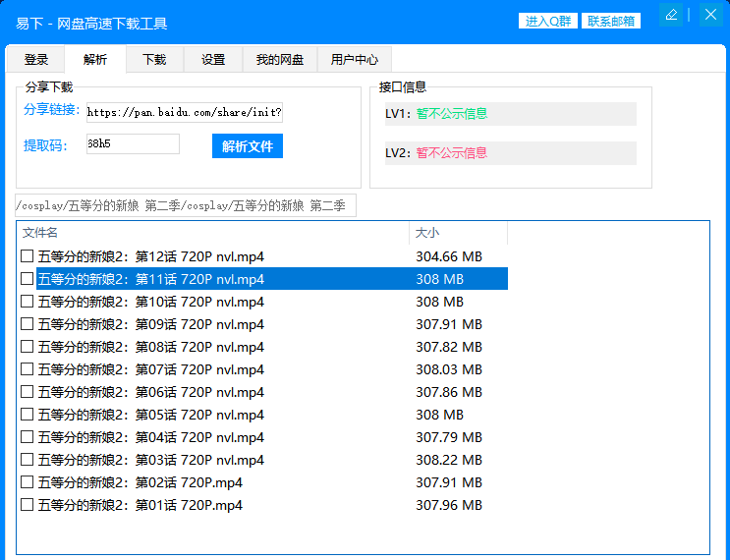This screenshot has height=560, width=730.
Task: Click the 307.86 MB size cell
Action: [449, 392]
